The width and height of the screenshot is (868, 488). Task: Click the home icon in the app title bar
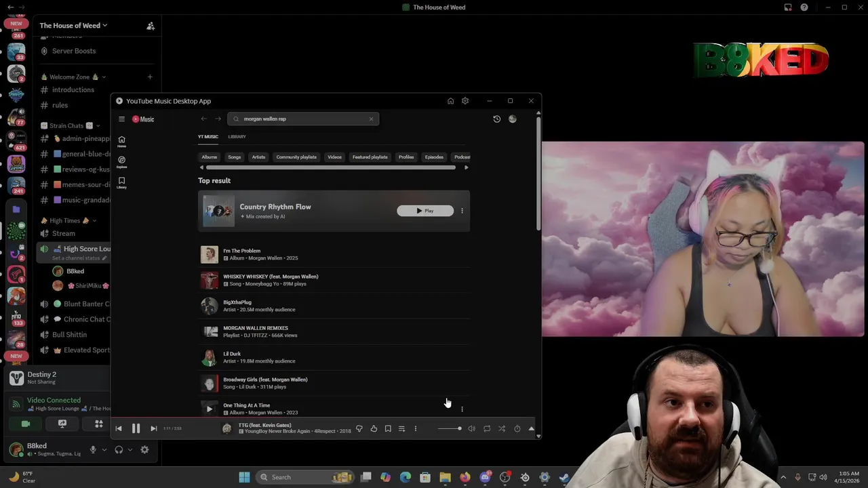pyautogui.click(x=450, y=101)
